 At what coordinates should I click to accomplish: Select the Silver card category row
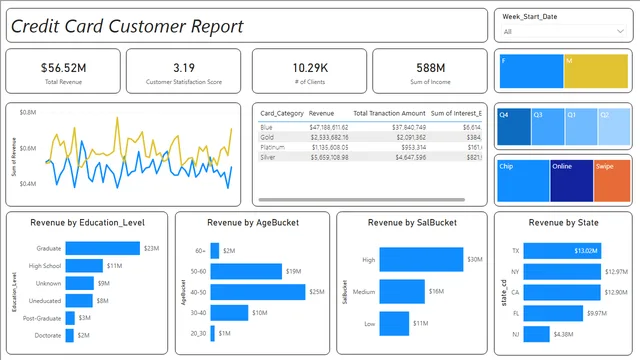370,157
